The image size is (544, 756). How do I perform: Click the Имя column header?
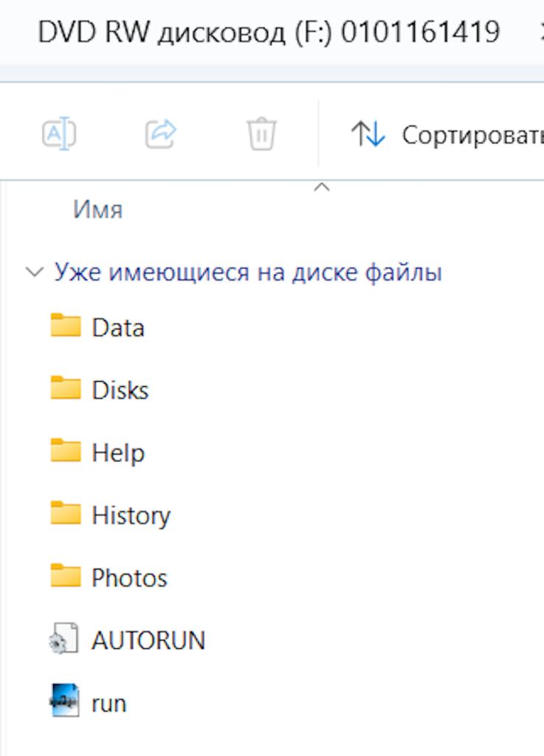tap(98, 210)
